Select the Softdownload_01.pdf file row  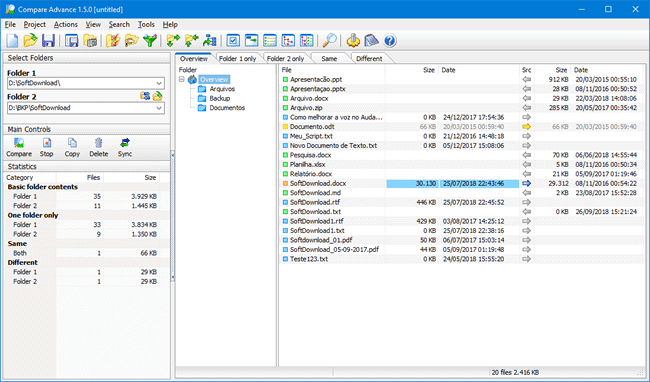tap(462, 240)
